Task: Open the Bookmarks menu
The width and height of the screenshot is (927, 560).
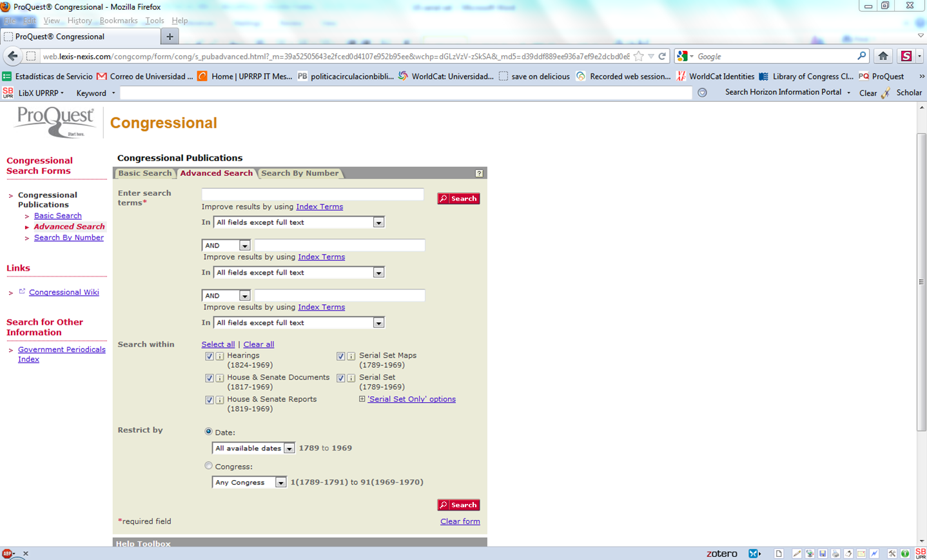Action: pos(119,21)
